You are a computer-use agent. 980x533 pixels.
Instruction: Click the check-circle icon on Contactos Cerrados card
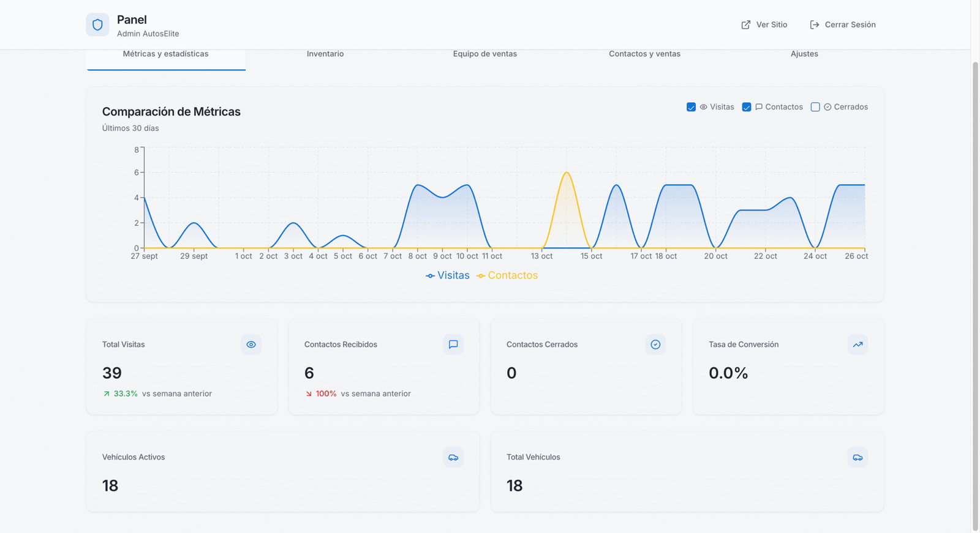[x=655, y=345]
